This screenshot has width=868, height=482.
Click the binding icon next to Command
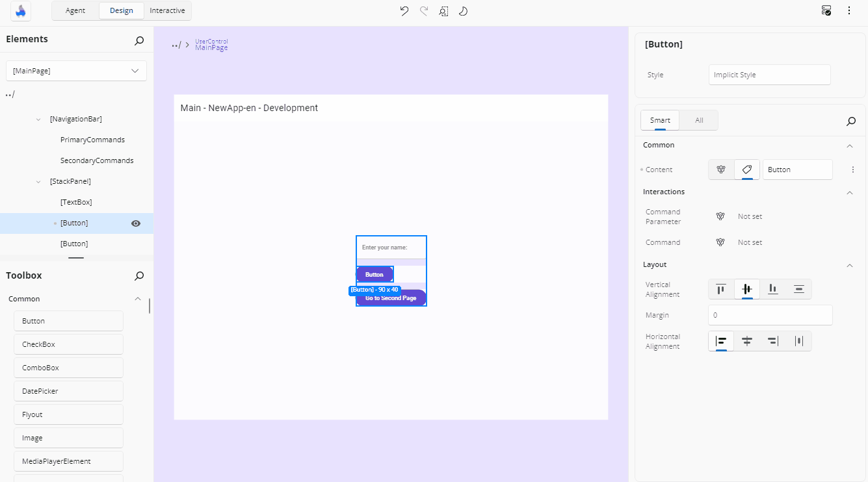[x=720, y=242]
